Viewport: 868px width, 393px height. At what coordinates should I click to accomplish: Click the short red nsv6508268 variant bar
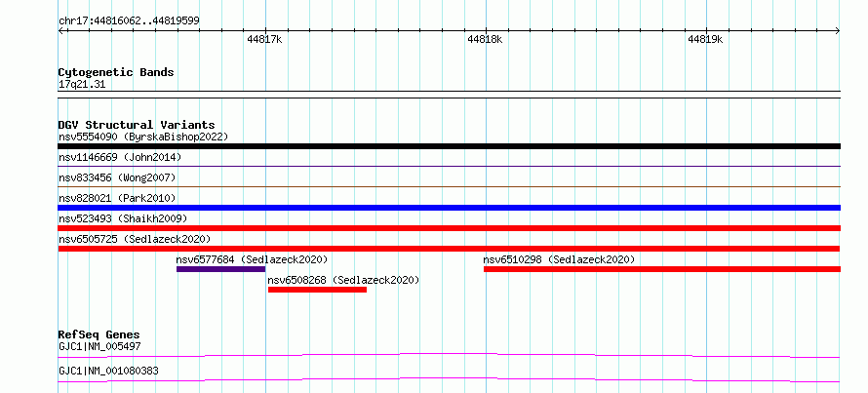click(x=317, y=290)
